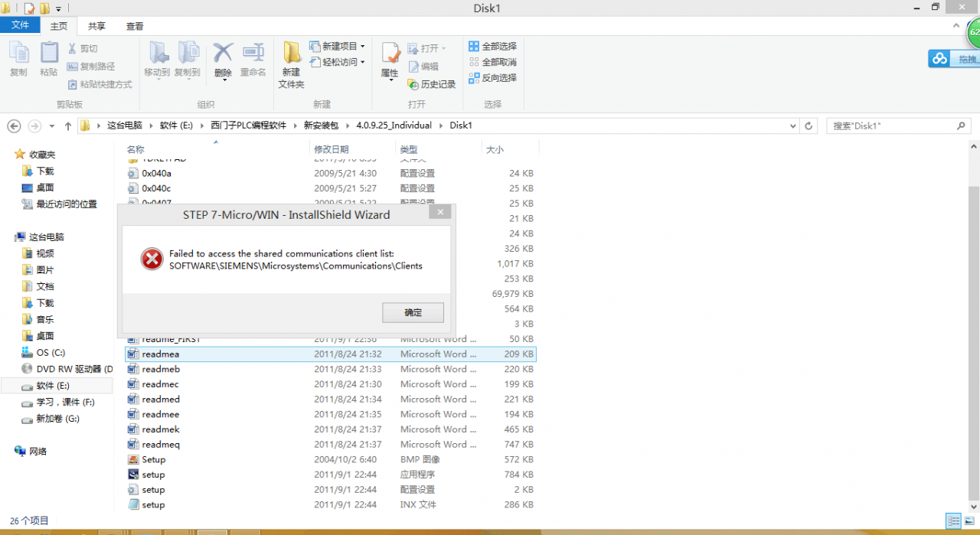Close the InstallShield Wizard error dialog
This screenshot has width=980, height=535.
439,213
